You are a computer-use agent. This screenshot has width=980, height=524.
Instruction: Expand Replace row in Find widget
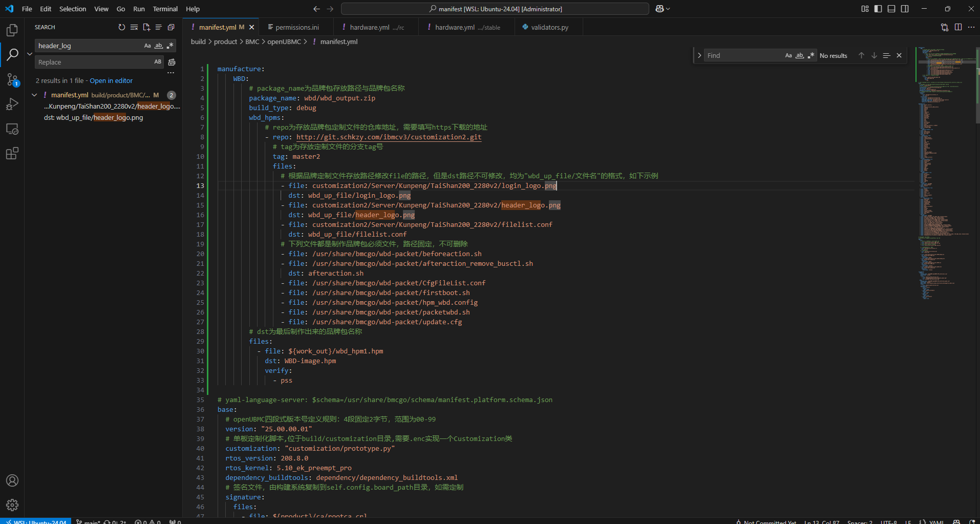(x=699, y=55)
